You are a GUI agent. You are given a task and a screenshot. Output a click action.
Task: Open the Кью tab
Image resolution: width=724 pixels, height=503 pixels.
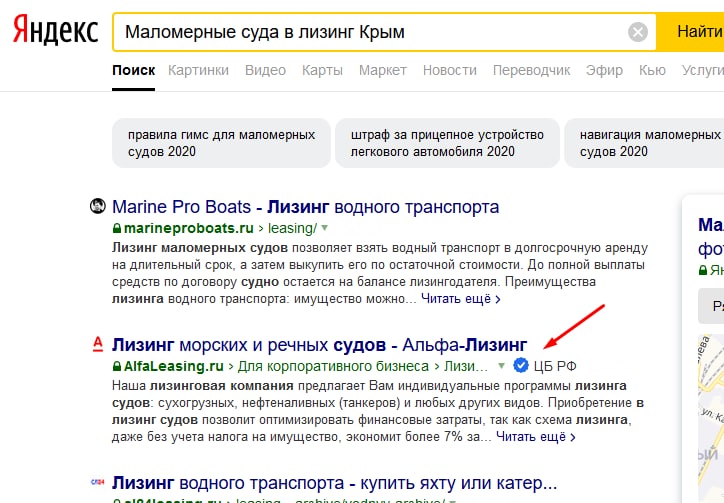pyautogui.click(x=652, y=70)
